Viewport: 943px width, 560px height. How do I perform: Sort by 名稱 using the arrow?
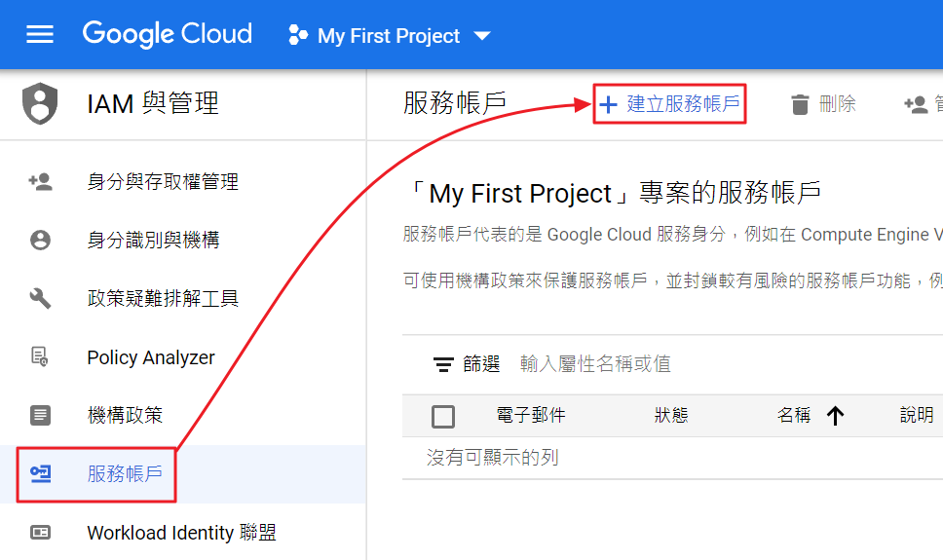(835, 416)
